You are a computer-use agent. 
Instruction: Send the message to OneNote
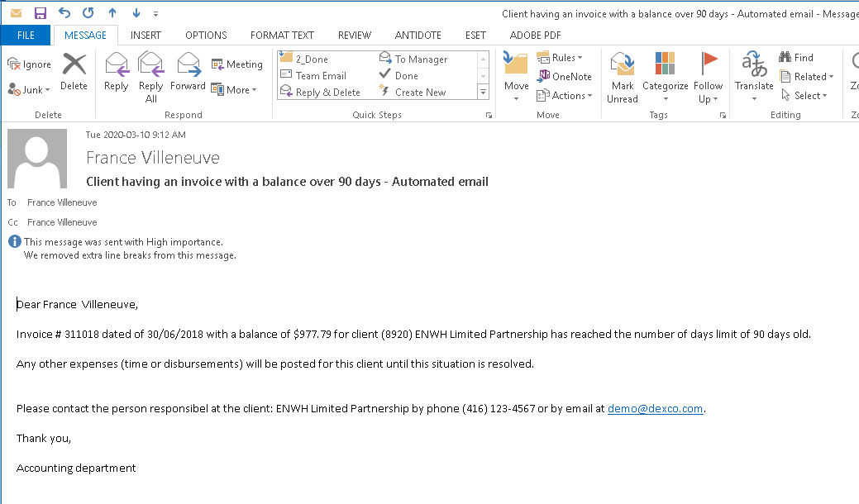(x=565, y=77)
